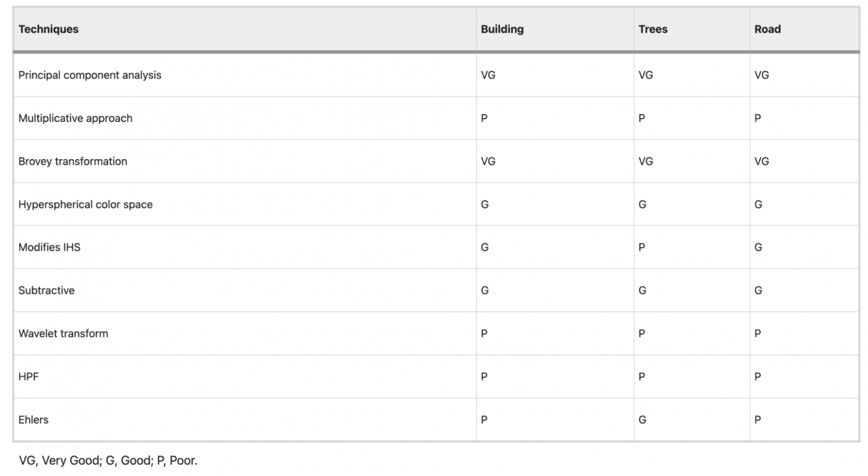Click the Ehlers row label
Viewport: 868px width, 476px height.
click(x=33, y=420)
